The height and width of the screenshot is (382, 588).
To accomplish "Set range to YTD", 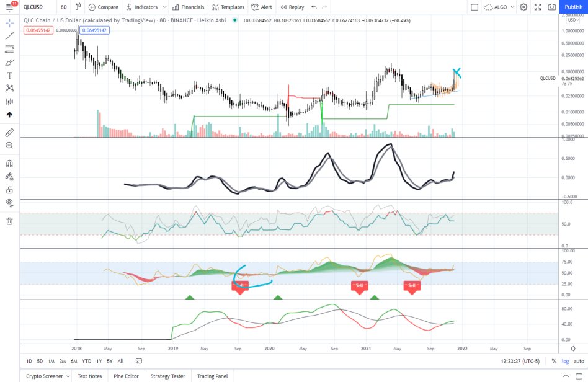I will pyautogui.click(x=87, y=361).
